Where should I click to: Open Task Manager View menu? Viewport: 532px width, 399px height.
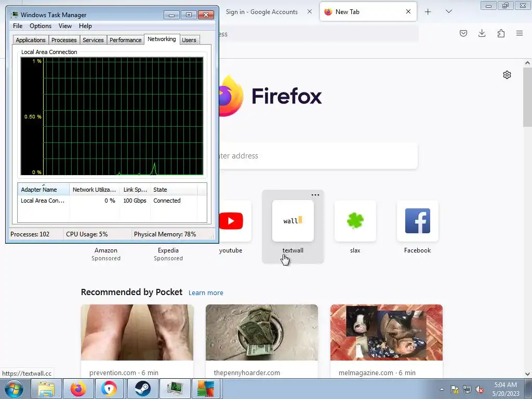tap(65, 26)
